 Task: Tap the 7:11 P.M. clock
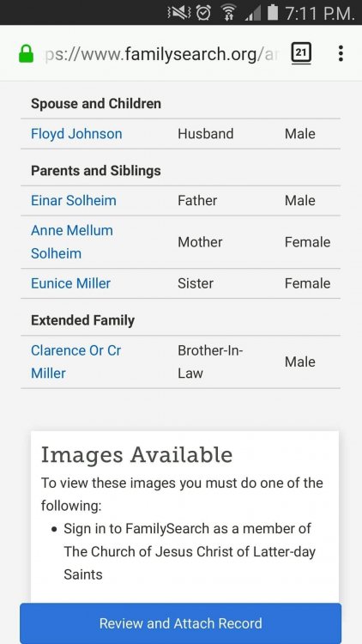point(319,13)
